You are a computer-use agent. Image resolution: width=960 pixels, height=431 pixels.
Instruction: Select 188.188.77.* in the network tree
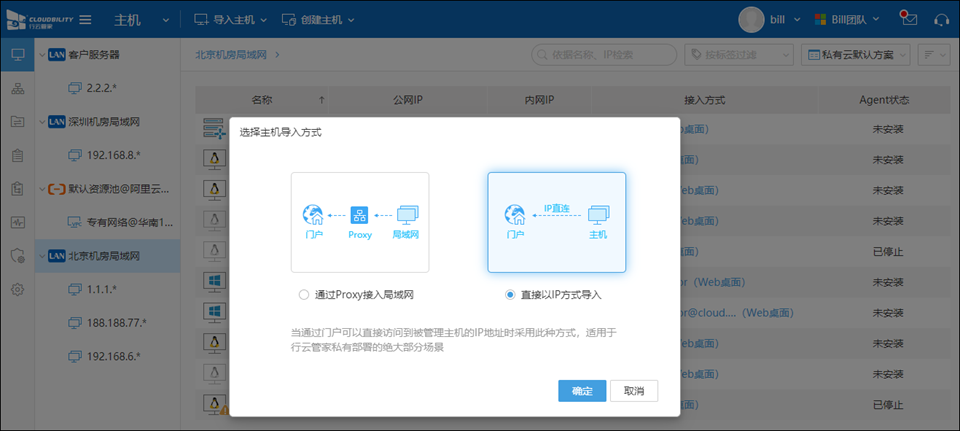pos(118,322)
